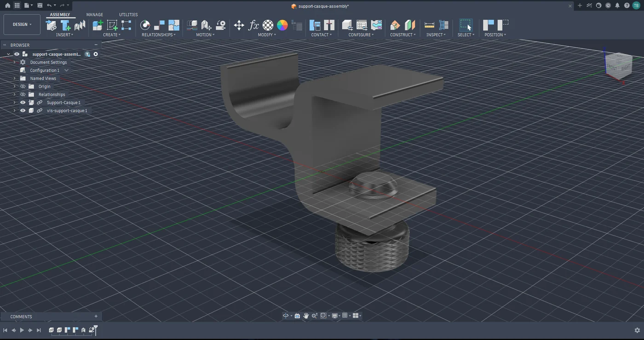Switch to the UTILITIES tab

(x=128, y=15)
